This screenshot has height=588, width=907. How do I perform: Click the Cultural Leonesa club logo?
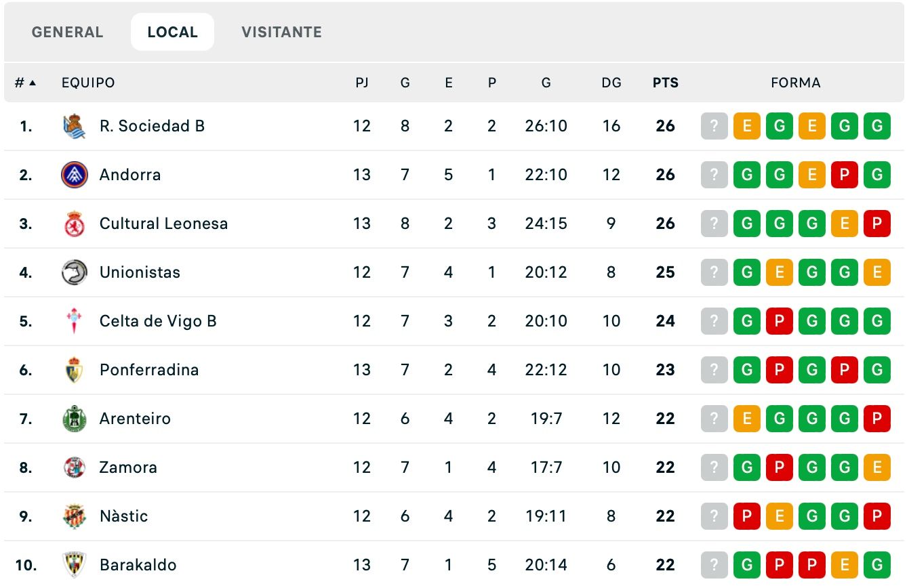coord(75,224)
